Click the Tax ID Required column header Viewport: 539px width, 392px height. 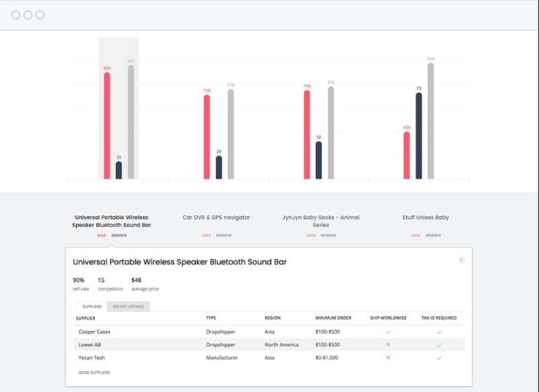pyautogui.click(x=439, y=318)
